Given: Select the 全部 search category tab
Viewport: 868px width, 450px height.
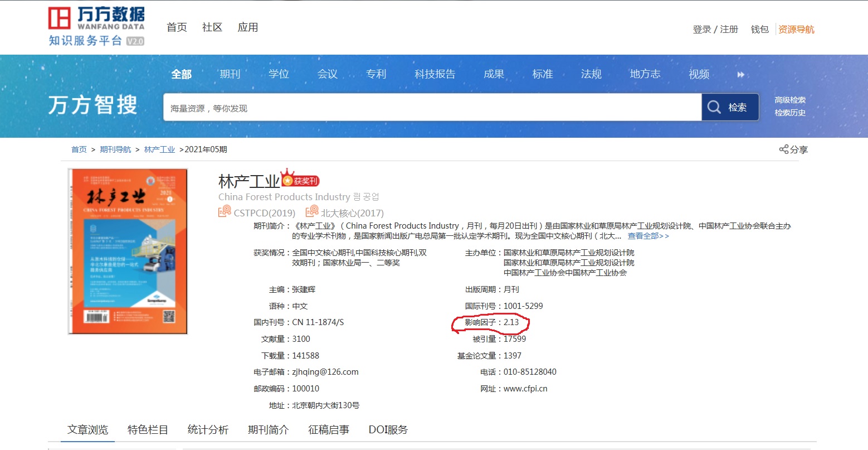Looking at the screenshot, I should pos(181,74).
